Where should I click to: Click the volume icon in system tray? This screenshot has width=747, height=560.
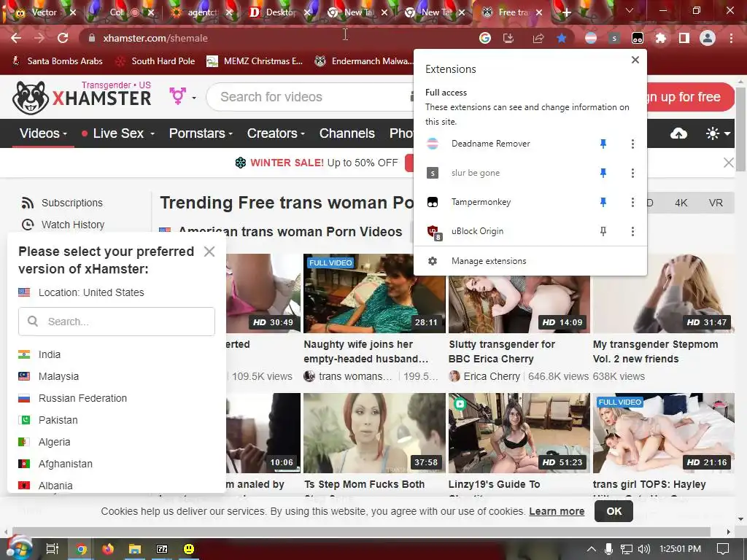tap(643, 549)
